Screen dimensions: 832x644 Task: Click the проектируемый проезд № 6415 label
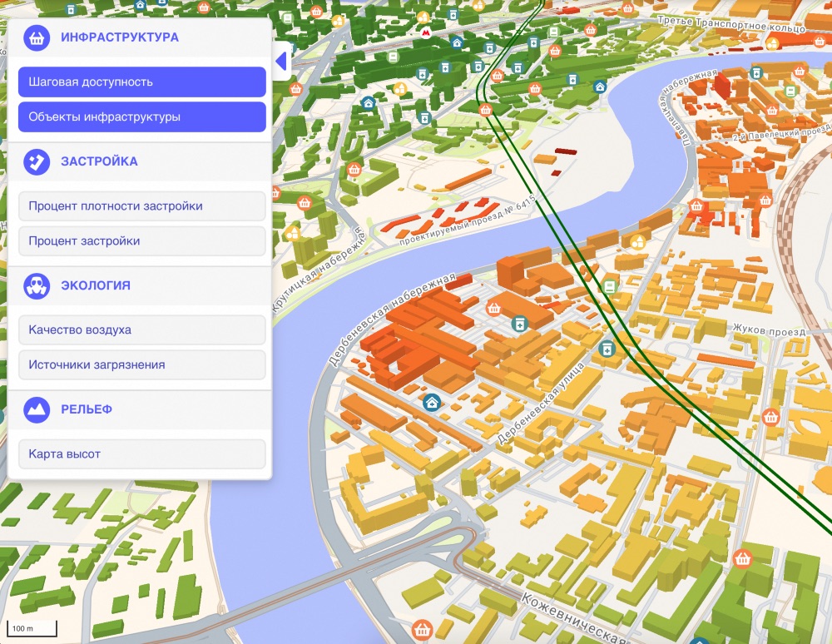click(x=468, y=220)
